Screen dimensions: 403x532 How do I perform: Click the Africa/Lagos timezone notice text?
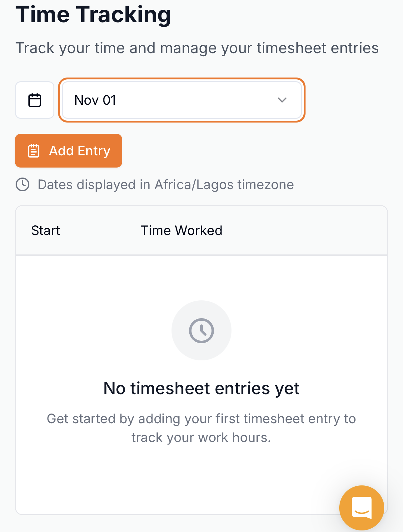[166, 185]
